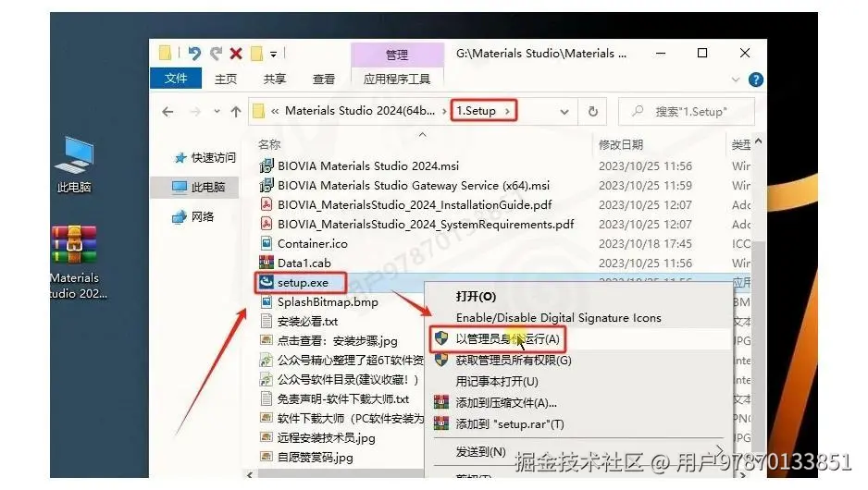Viewport: 868px width, 490px height.
Task: Switch to the 查看 ribbon tab
Action: click(x=324, y=80)
